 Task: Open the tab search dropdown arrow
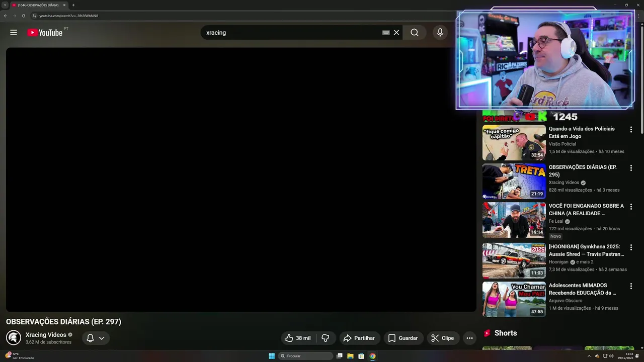pyautogui.click(x=5, y=5)
